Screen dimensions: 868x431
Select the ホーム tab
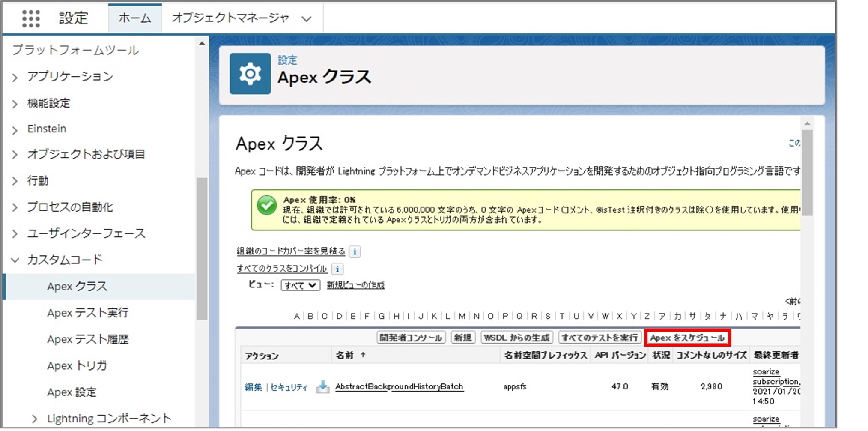tap(135, 18)
